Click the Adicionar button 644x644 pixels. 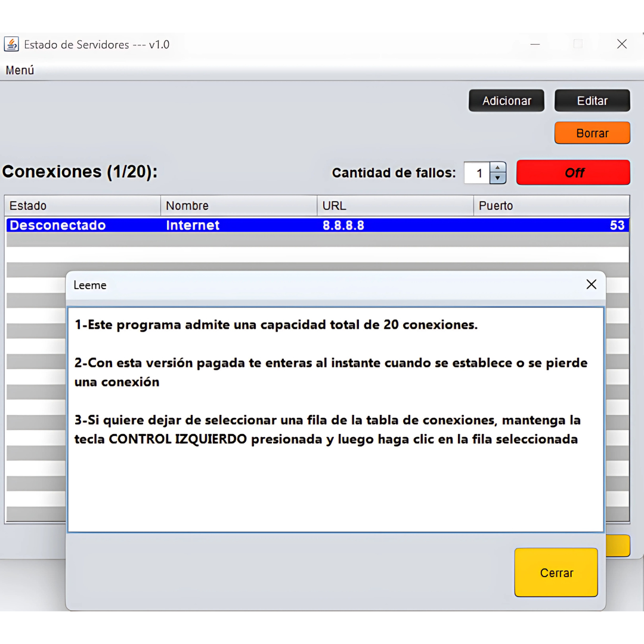(x=506, y=101)
